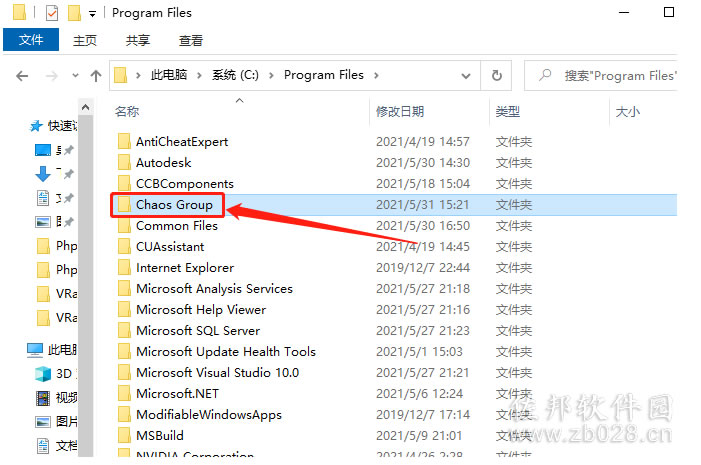Navigate up one folder level
Viewport: 701px width, 465px height.
point(96,76)
